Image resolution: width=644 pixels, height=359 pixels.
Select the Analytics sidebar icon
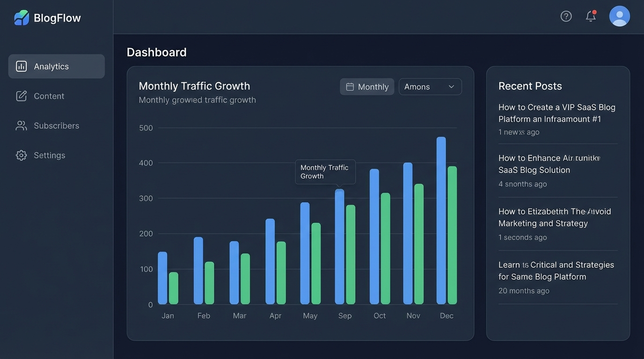(21, 66)
